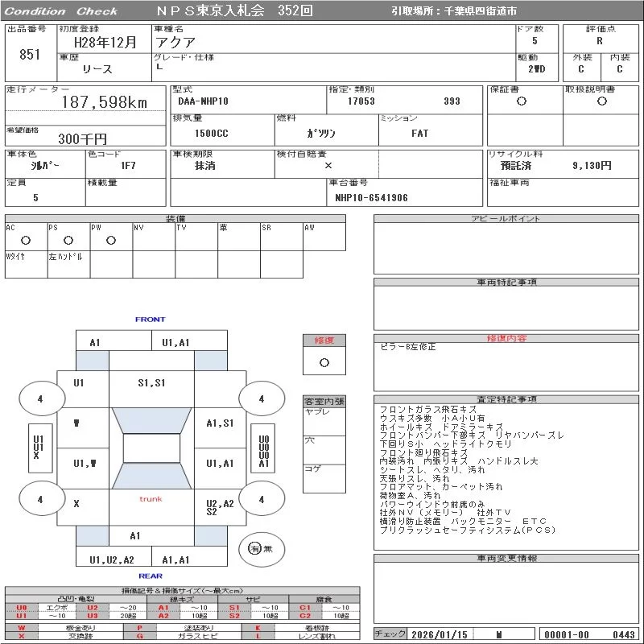Image resolution: width=644 pixels, height=644 pixels.
Task: Click the red trunk label on the car diagram
Action: pos(151,499)
